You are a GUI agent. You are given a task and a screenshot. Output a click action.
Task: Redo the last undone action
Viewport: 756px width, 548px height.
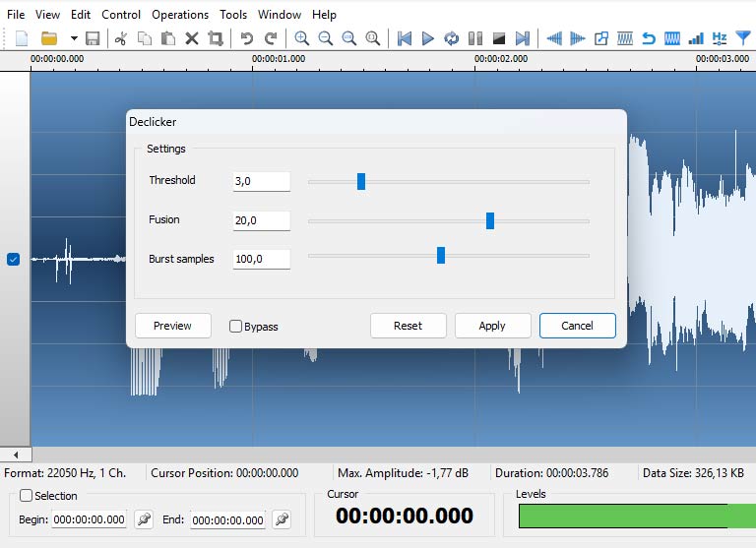click(x=271, y=38)
